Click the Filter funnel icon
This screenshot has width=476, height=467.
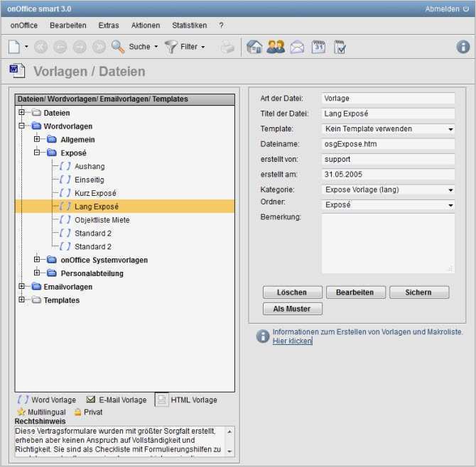(171, 47)
